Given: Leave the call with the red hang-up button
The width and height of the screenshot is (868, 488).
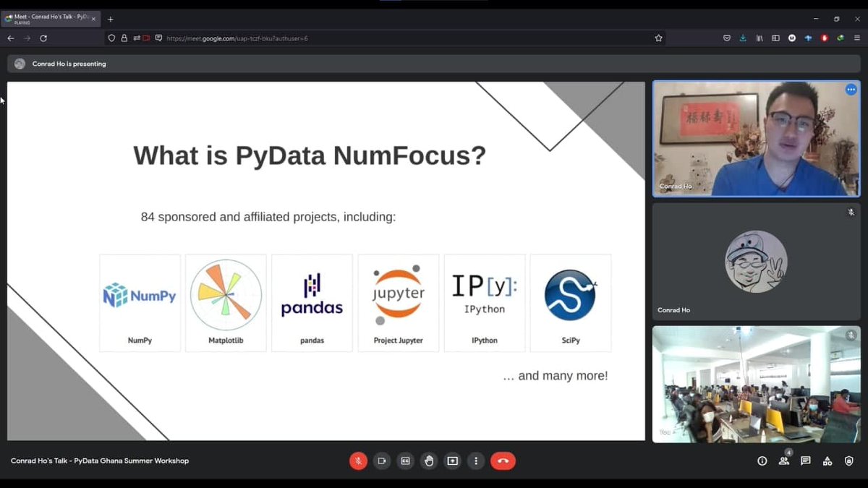Looking at the screenshot, I should [x=503, y=461].
